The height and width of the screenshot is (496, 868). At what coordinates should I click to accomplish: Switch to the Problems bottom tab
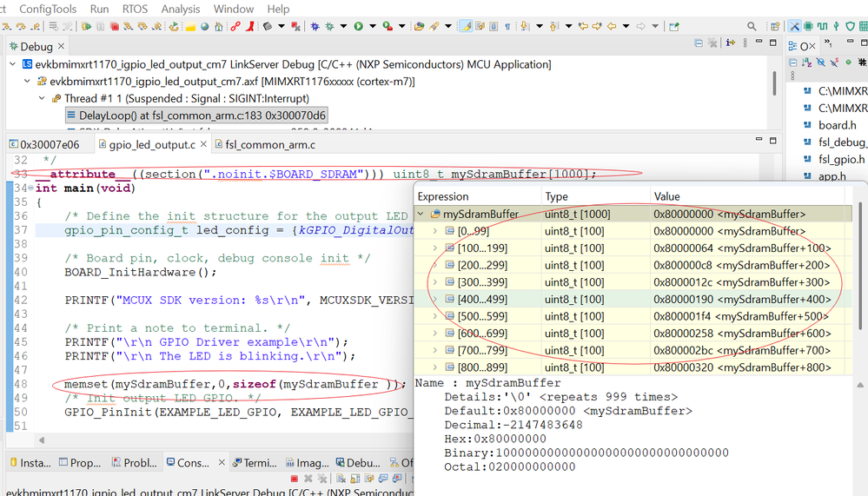tap(135, 463)
